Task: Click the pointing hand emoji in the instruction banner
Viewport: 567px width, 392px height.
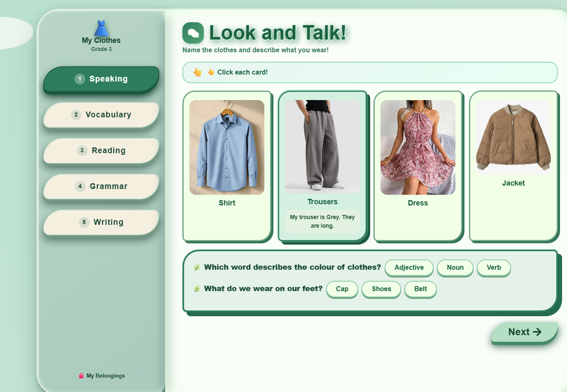Action: point(197,72)
